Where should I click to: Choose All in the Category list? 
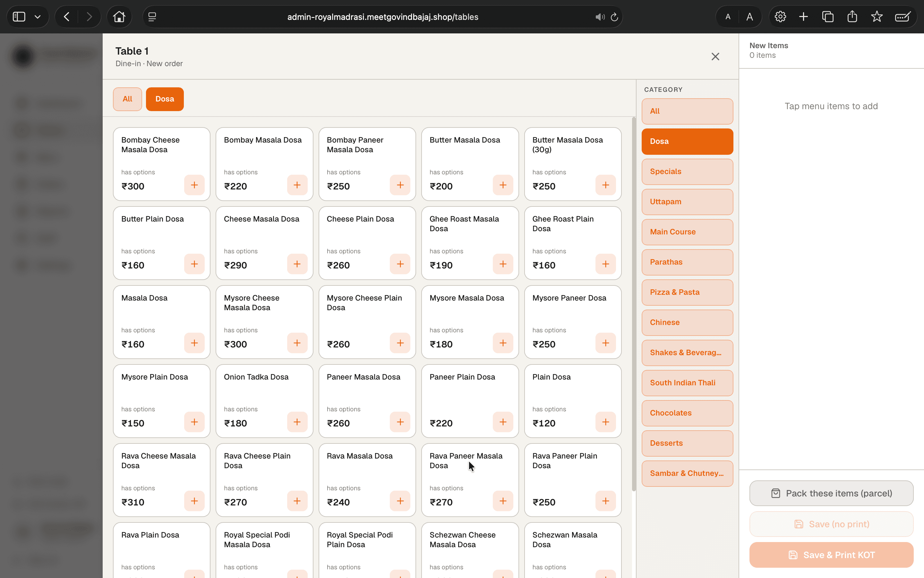pos(687,111)
